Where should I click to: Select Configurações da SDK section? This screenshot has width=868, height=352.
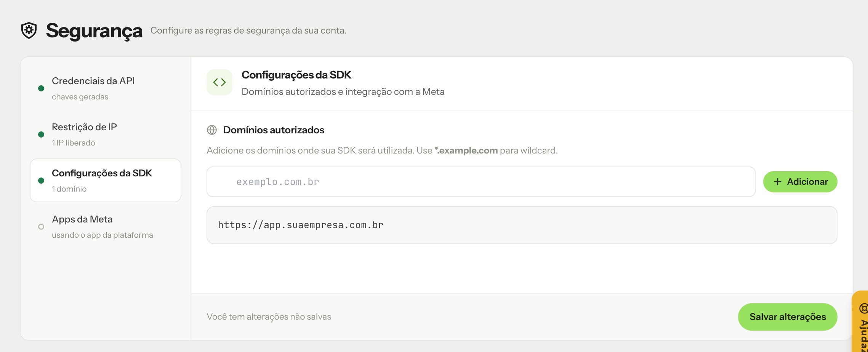106,181
